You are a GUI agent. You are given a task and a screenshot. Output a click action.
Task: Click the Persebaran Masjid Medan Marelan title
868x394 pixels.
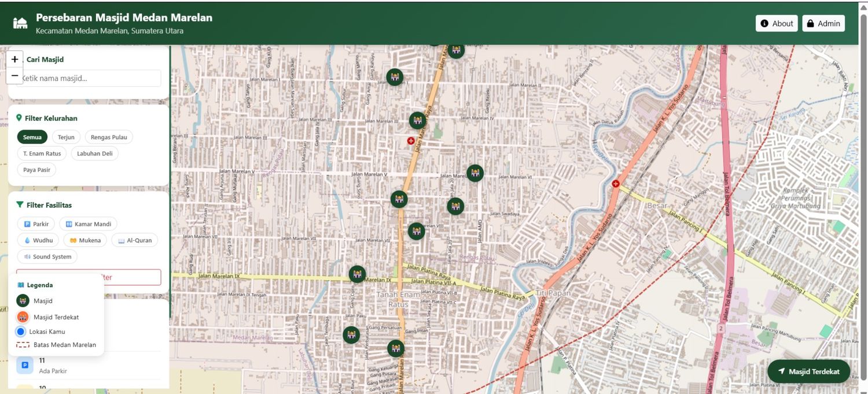point(124,17)
